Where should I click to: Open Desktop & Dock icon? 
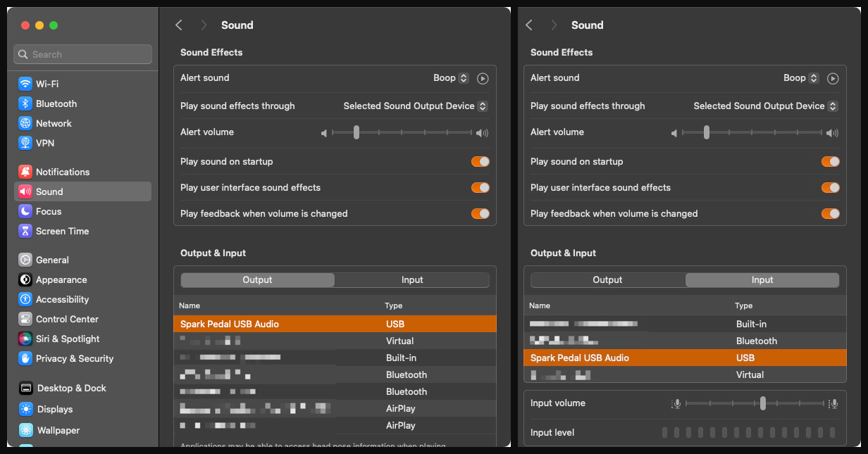pos(25,388)
